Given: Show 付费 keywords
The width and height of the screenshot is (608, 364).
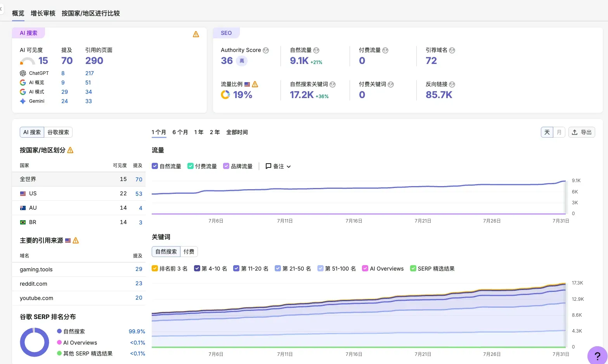Looking at the screenshot, I should tap(189, 252).
